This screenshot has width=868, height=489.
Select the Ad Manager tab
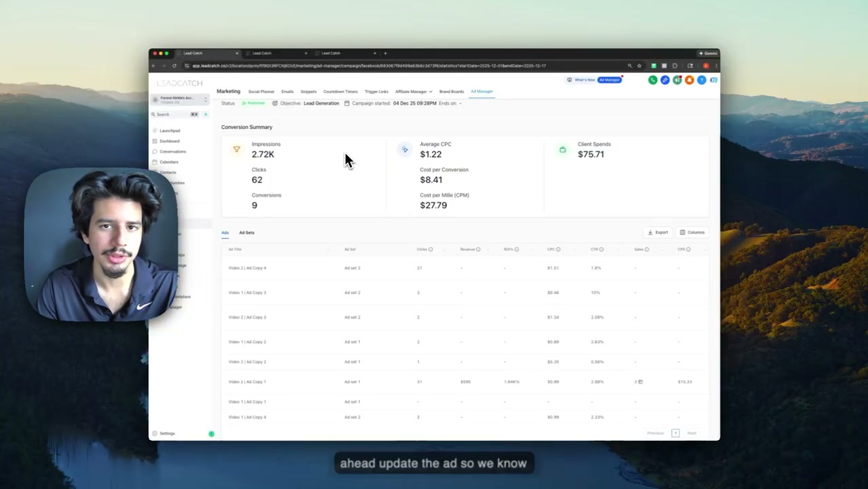(x=482, y=92)
